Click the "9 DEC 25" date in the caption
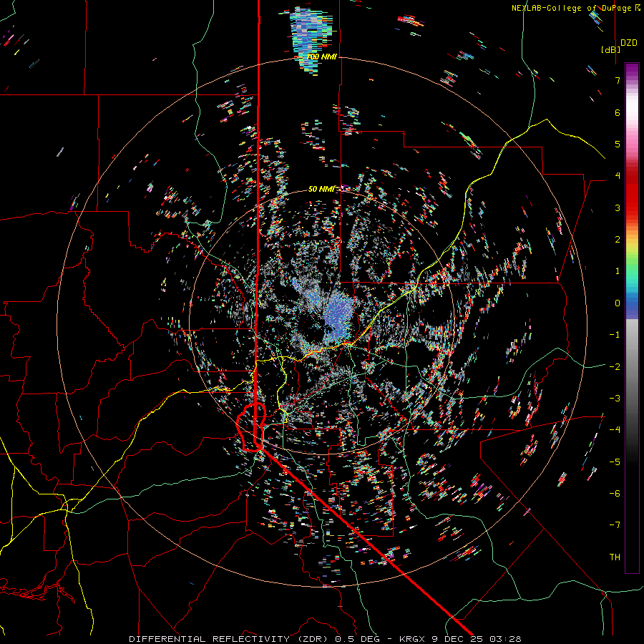This screenshot has width=644, height=644. (457, 639)
